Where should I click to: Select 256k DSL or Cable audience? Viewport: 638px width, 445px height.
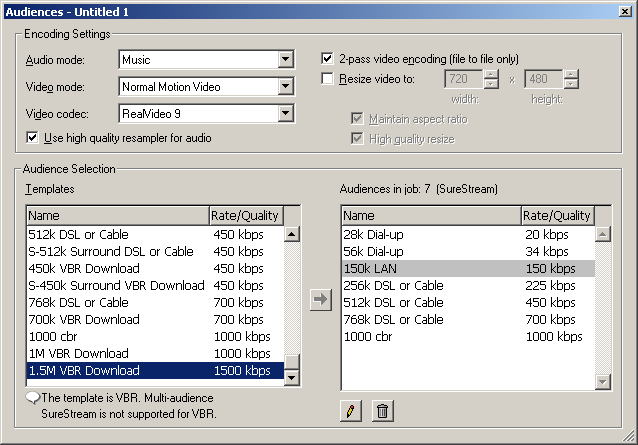[x=468, y=286]
